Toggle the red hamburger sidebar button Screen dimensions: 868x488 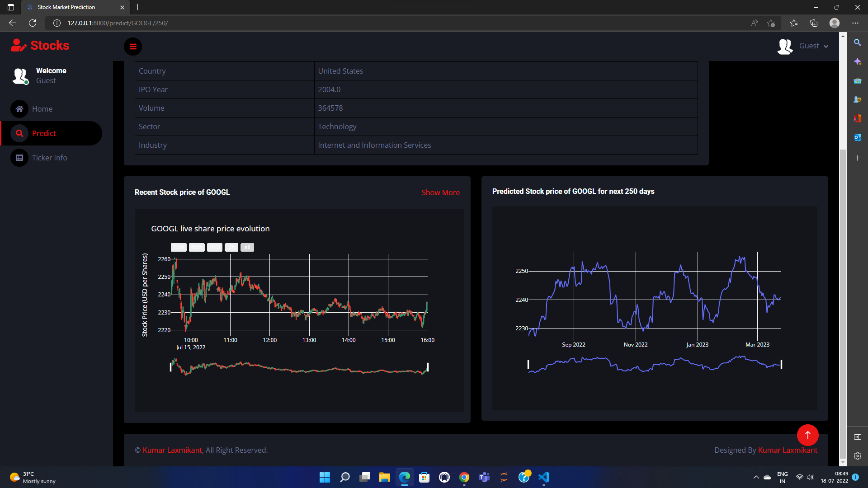[133, 47]
